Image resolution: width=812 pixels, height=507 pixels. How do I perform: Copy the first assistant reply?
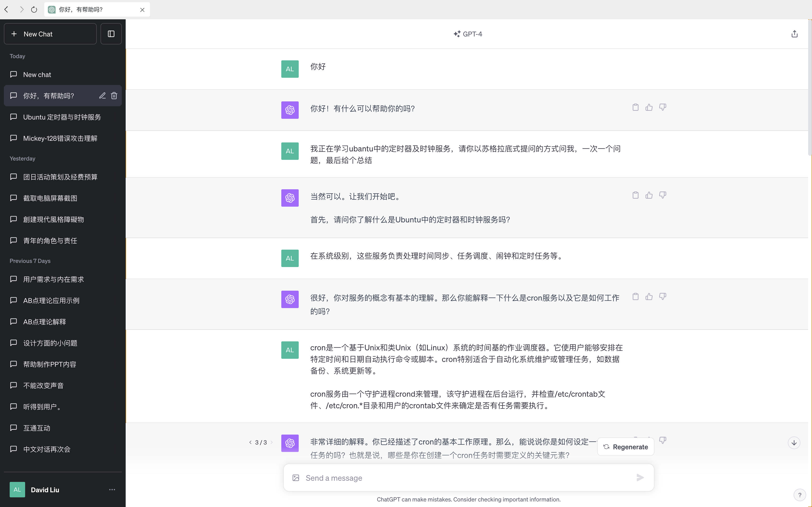pyautogui.click(x=635, y=107)
